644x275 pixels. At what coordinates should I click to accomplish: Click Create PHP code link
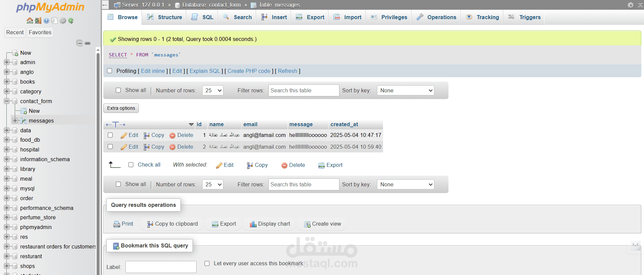tap(249, 71)
